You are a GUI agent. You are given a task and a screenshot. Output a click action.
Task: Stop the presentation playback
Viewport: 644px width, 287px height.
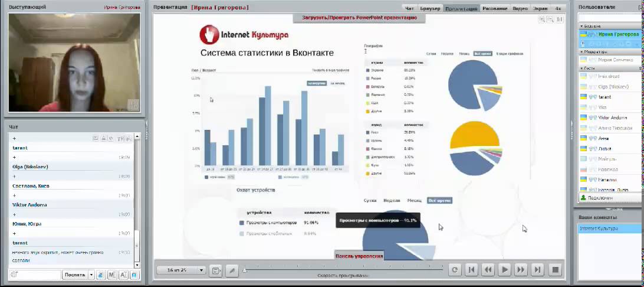[556, 270]
